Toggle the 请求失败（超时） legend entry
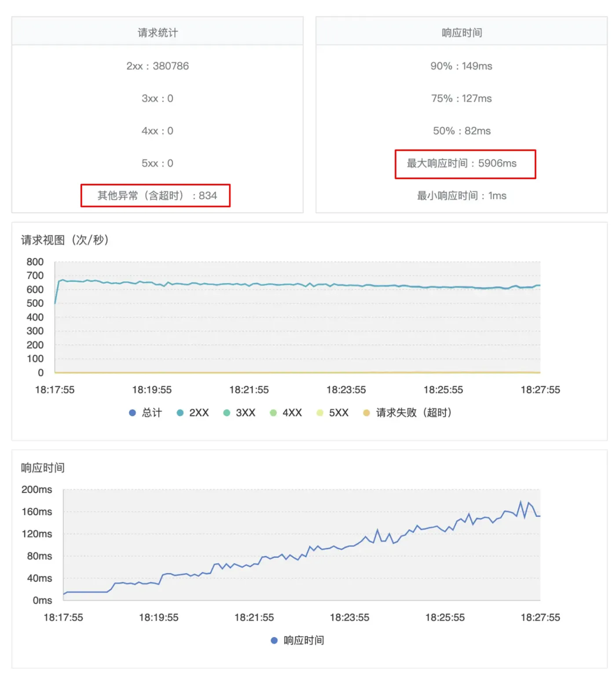616x686 pixels. pyautogui.click(x=407, y=413)
